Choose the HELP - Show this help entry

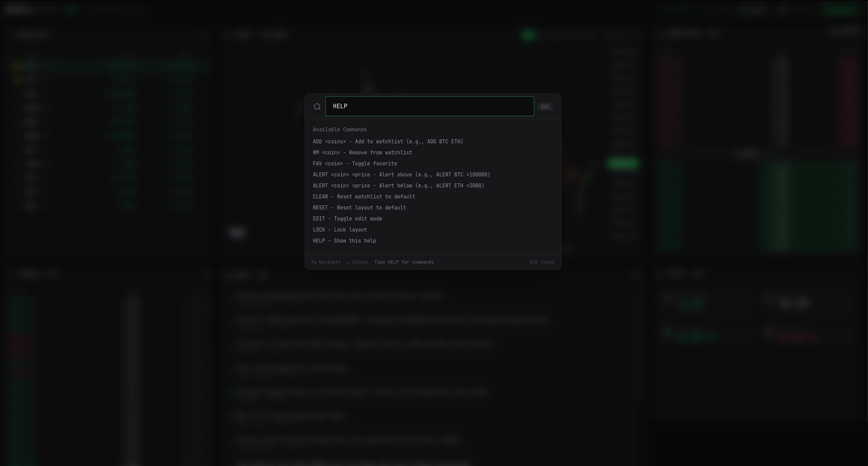(x=344, y=241)
